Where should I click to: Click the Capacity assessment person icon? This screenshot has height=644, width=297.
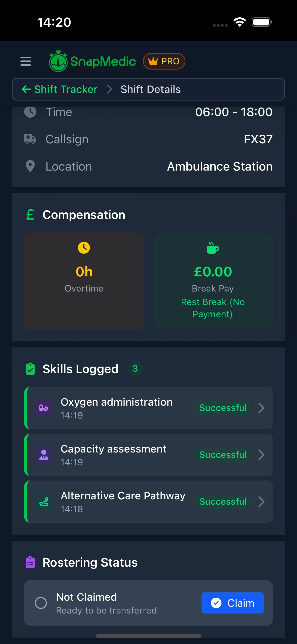click(x=44, y=455)
